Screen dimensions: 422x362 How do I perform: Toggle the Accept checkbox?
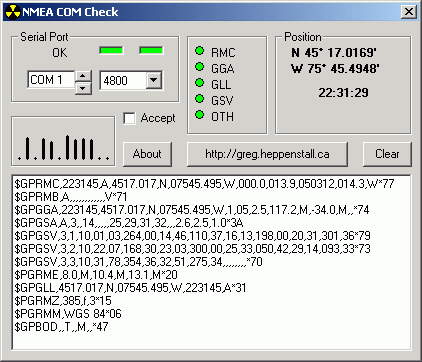pyautogui.click(x=129, y=118)
